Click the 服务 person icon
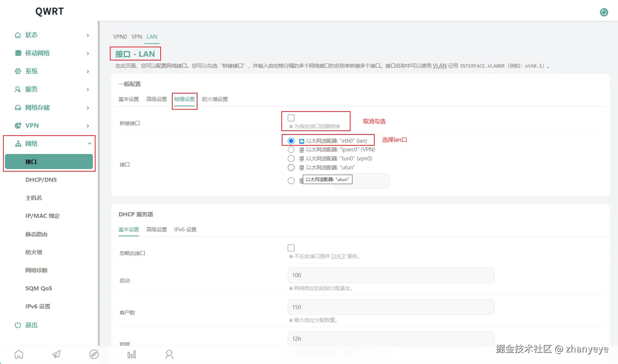The image size is (618, 364). tap(18, 89)
